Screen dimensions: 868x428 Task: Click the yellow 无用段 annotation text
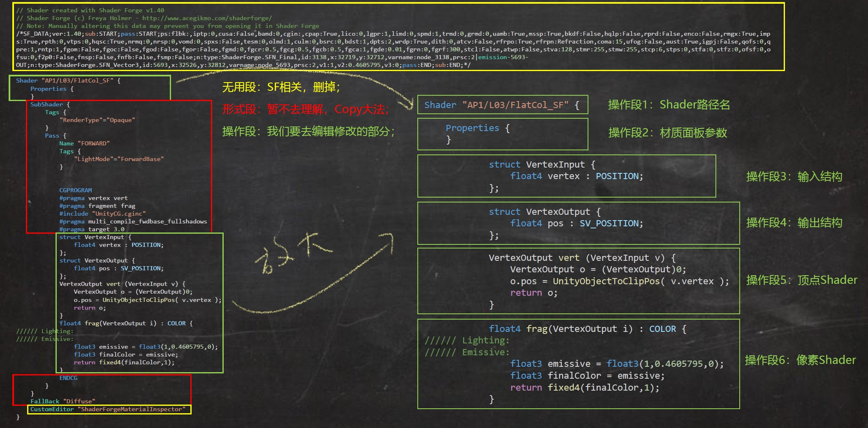[281, 87]
